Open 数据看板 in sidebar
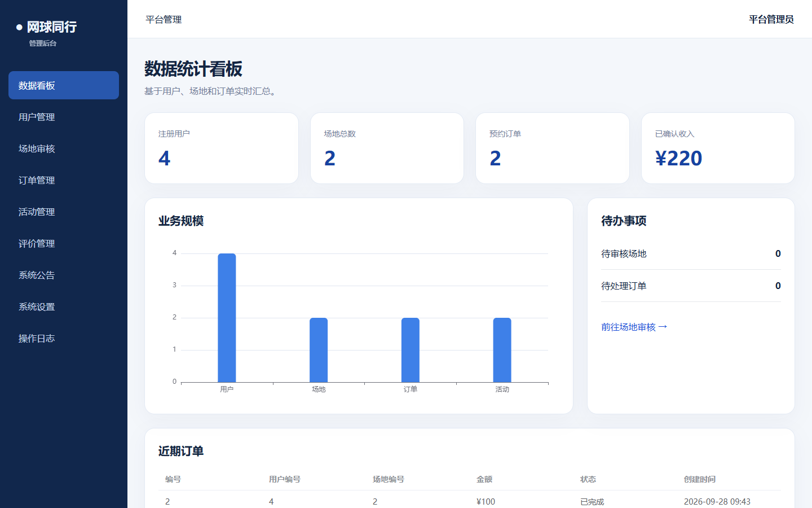Image resolution: width=812 pixels, height=508 pixels. click(64, 85)
